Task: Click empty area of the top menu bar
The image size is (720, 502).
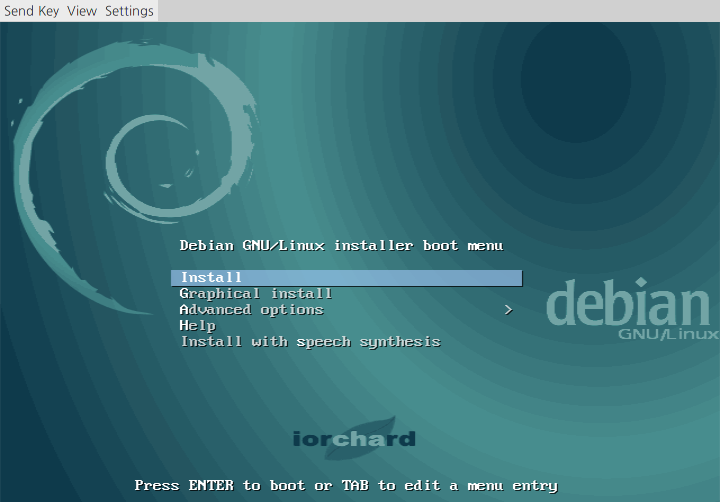Action: [440, 11]
